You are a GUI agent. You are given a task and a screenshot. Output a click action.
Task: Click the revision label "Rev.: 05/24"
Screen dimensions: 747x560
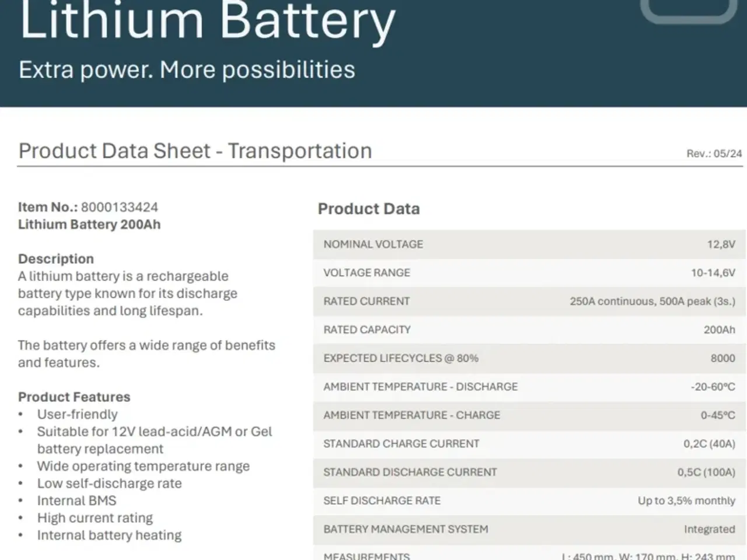pos(714,154)
